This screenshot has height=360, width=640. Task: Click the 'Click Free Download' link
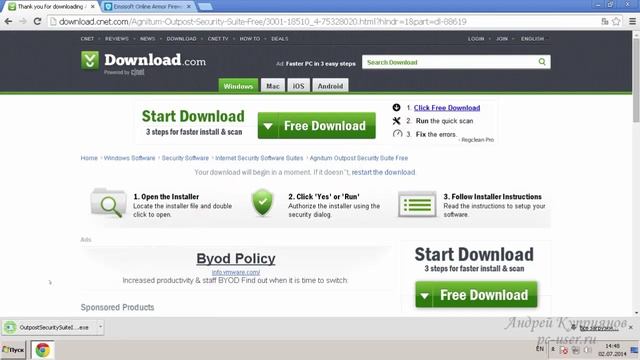click(447, 108)
